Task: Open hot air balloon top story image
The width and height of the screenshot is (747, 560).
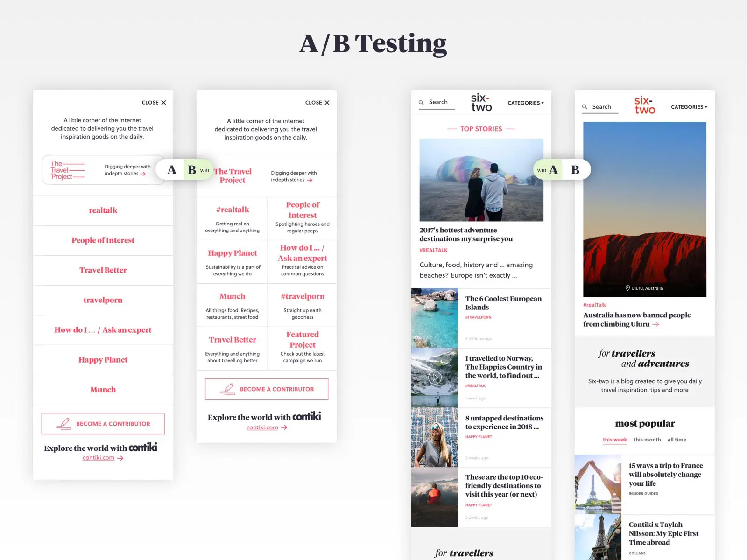Action: (x=481, y=180)
